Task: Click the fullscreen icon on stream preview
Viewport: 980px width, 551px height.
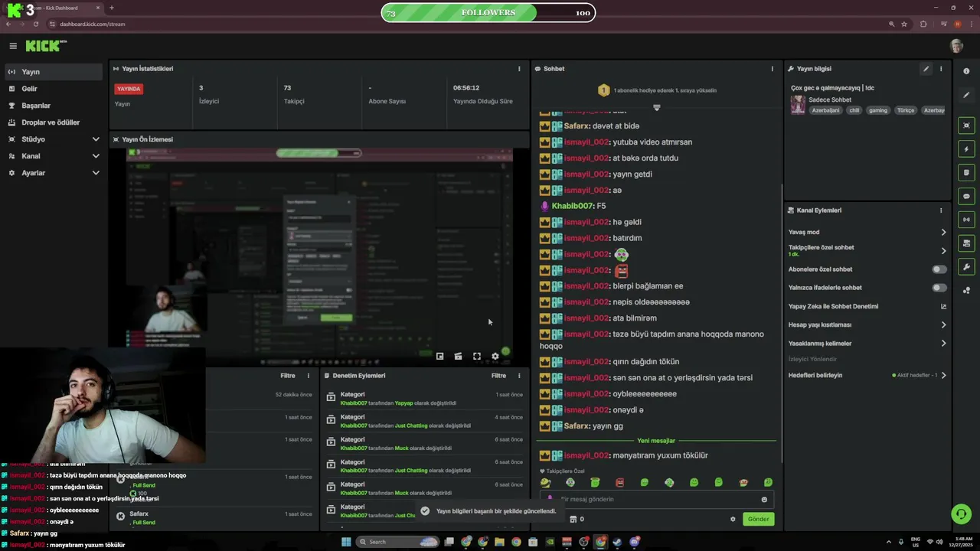Action: (476, 356)
